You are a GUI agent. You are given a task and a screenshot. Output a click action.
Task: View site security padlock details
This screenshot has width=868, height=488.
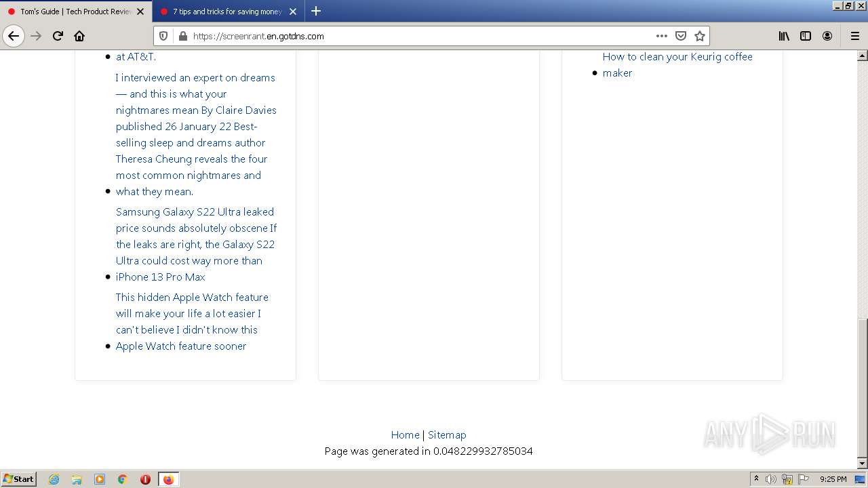coord(182,36)
